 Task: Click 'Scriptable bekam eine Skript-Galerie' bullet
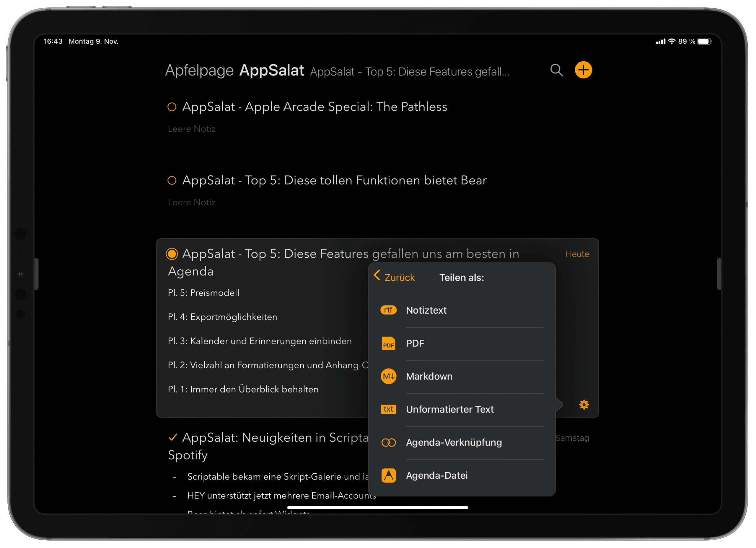pyautogui.click(x=278, y=477)
